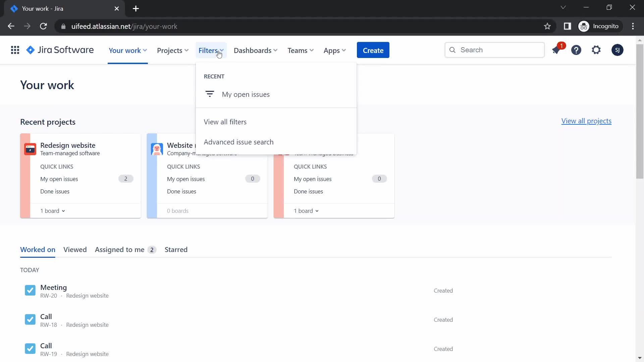644x362 pixels.
Task: Click the browser bookmark star icon
Action: 547,26
